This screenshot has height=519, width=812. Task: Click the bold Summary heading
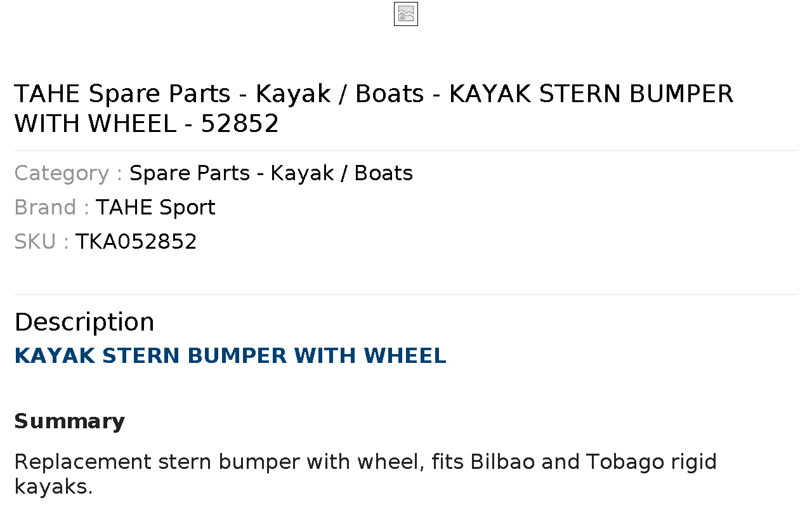click(70, 421)
